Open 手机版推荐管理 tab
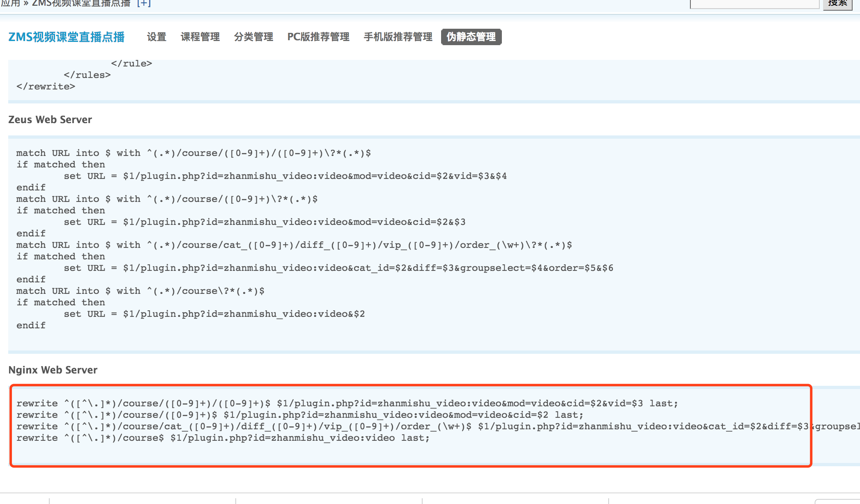The width and height of the screenshot is (860, 504). pyautogui.click(x=398, y=37)
